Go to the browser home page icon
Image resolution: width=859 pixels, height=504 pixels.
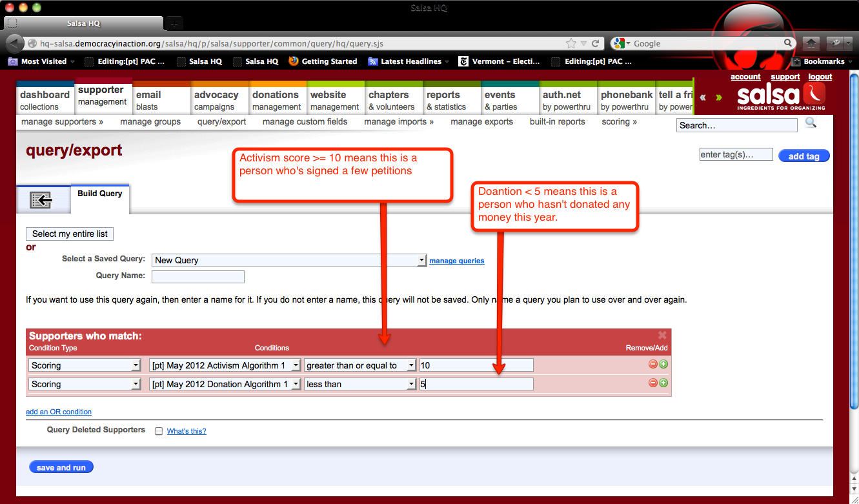click(812, 43)
